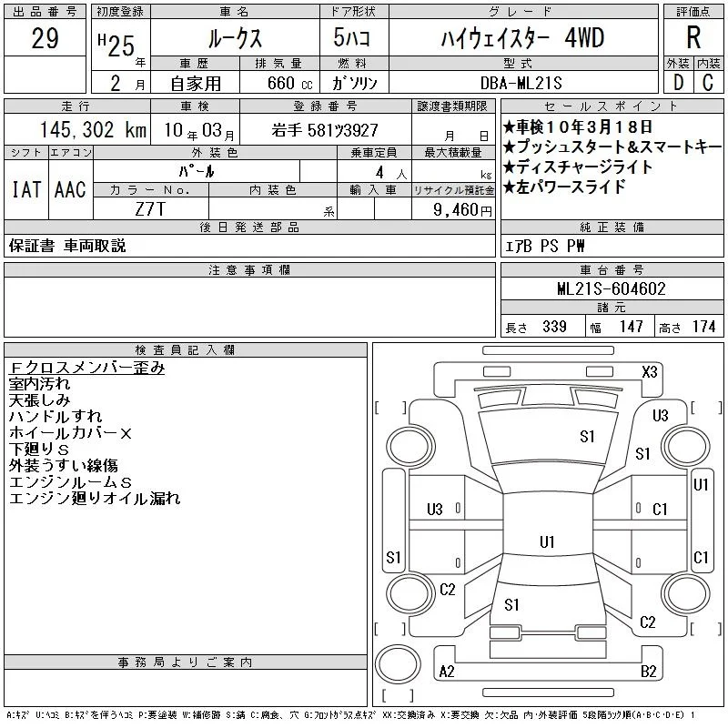
Task: Click the U1 mark on the roof
Action: (x=547, y=541)
